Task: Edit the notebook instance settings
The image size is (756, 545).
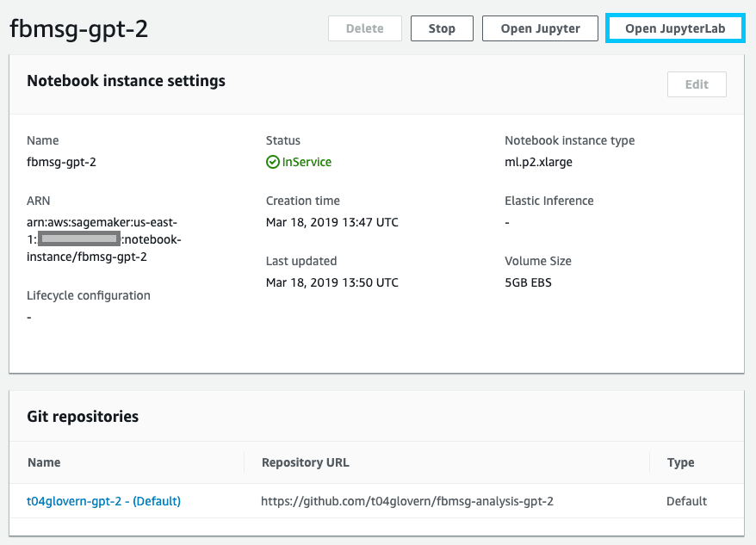Action: [696, 84]
